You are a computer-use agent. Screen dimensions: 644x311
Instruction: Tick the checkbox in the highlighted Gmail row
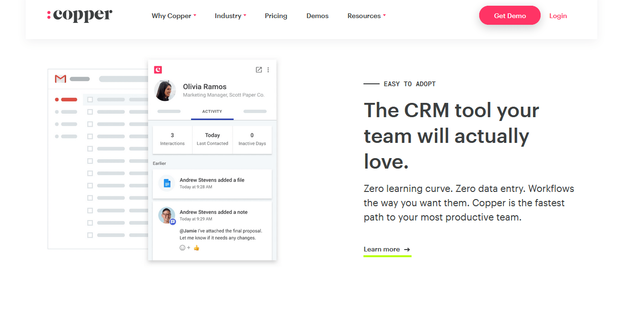pyautogui.click(x=90, y=100)
